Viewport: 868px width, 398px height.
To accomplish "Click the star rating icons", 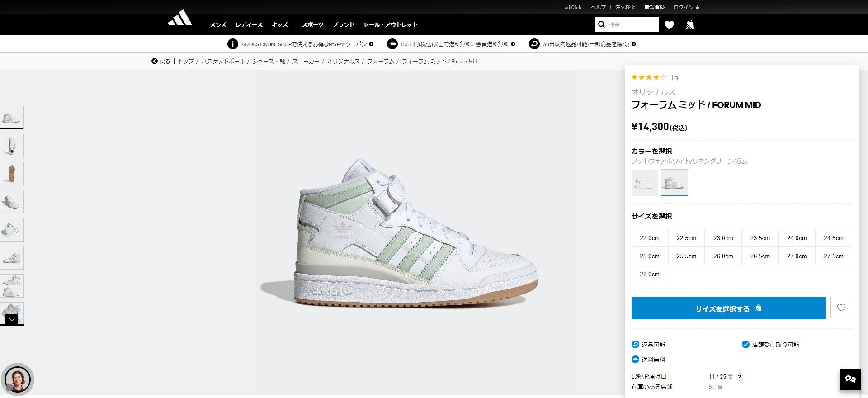I will 649,77.
